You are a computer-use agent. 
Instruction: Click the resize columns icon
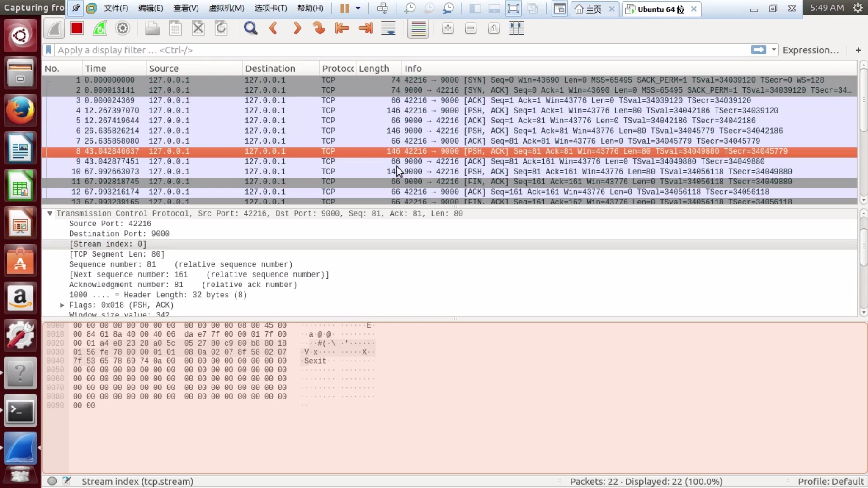[x=516, y=28]
